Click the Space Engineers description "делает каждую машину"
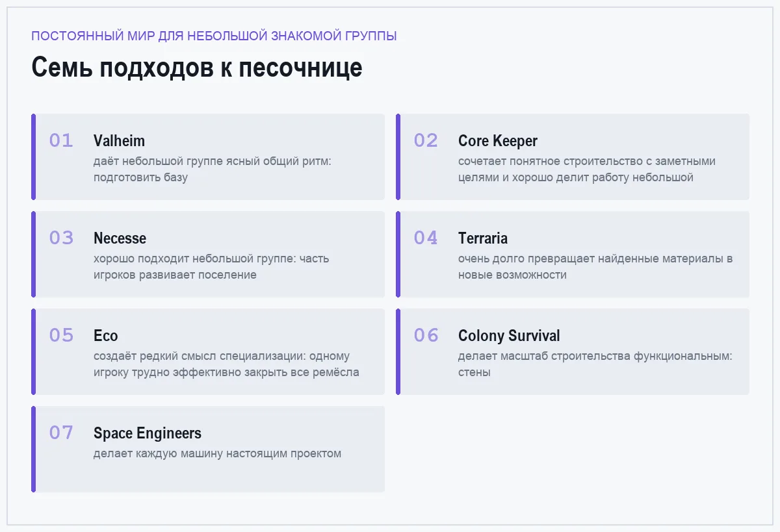 pos(217,453)
